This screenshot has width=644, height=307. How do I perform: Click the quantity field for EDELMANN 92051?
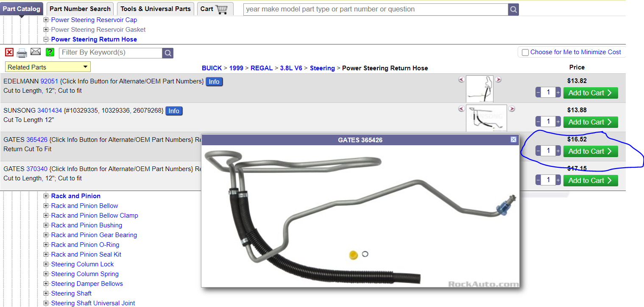point(548,93)
